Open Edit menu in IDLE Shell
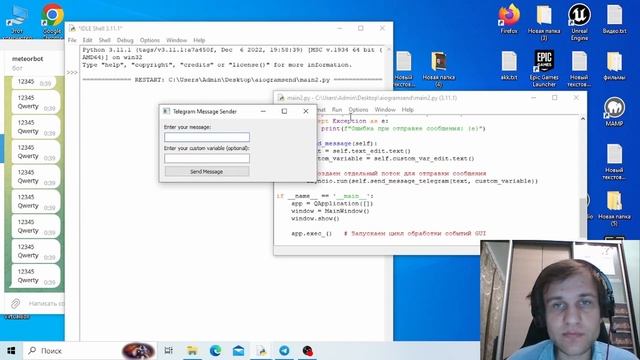 [x=87, y=40]
